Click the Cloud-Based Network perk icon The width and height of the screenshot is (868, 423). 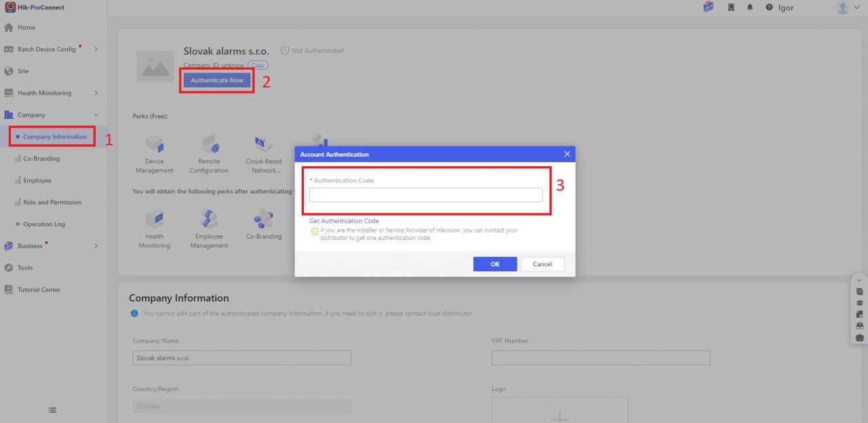(263, 143)
